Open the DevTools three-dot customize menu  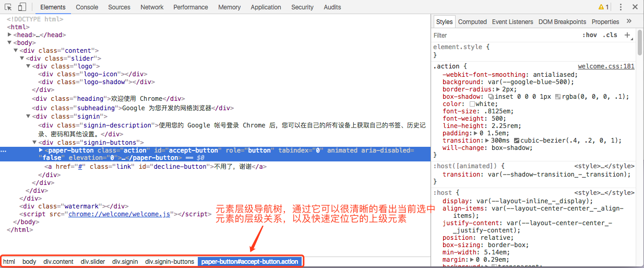[621, 7]
